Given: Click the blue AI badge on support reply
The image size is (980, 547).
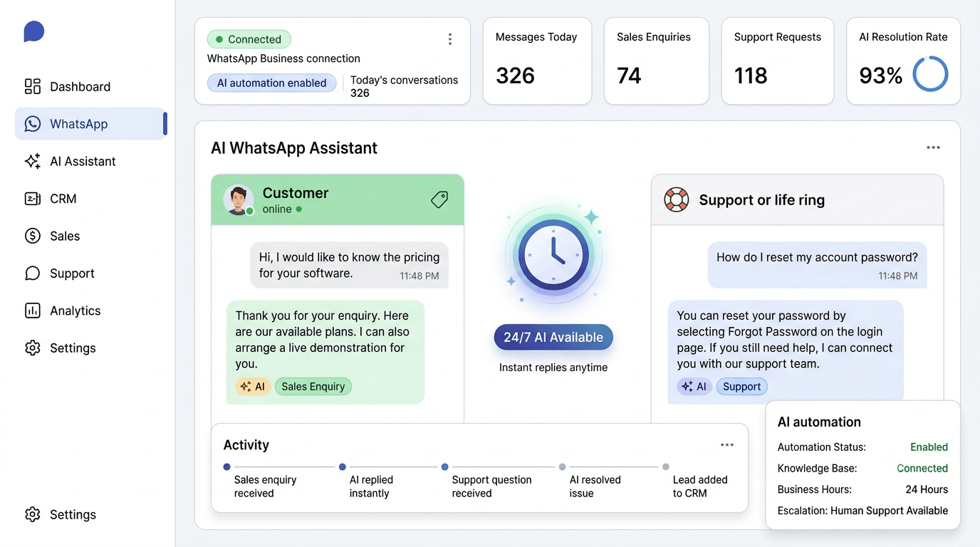Looking at the screenshot, I should (694, 387).
